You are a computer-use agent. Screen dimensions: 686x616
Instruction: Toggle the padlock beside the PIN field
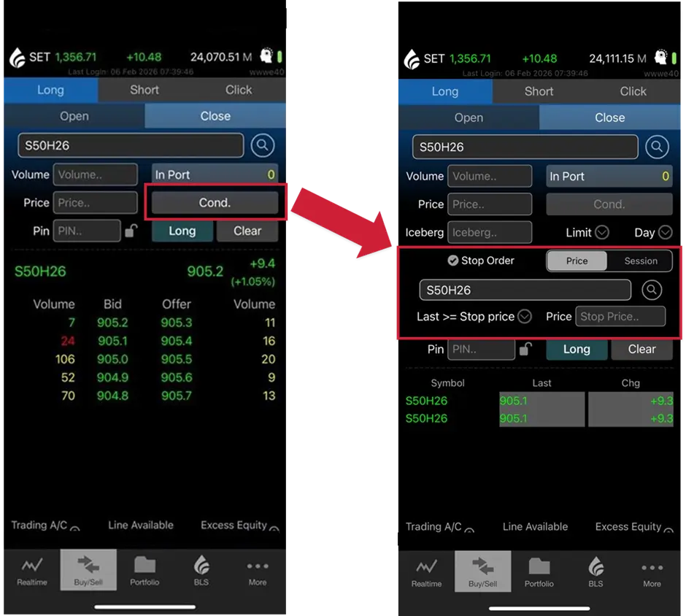click(132, 230)
